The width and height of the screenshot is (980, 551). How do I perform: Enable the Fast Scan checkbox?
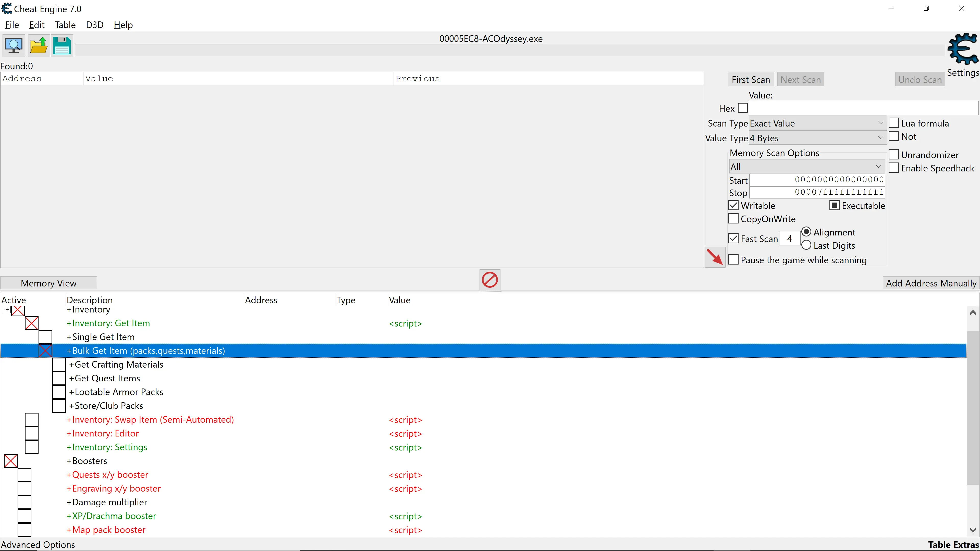[x=733, y=238]
